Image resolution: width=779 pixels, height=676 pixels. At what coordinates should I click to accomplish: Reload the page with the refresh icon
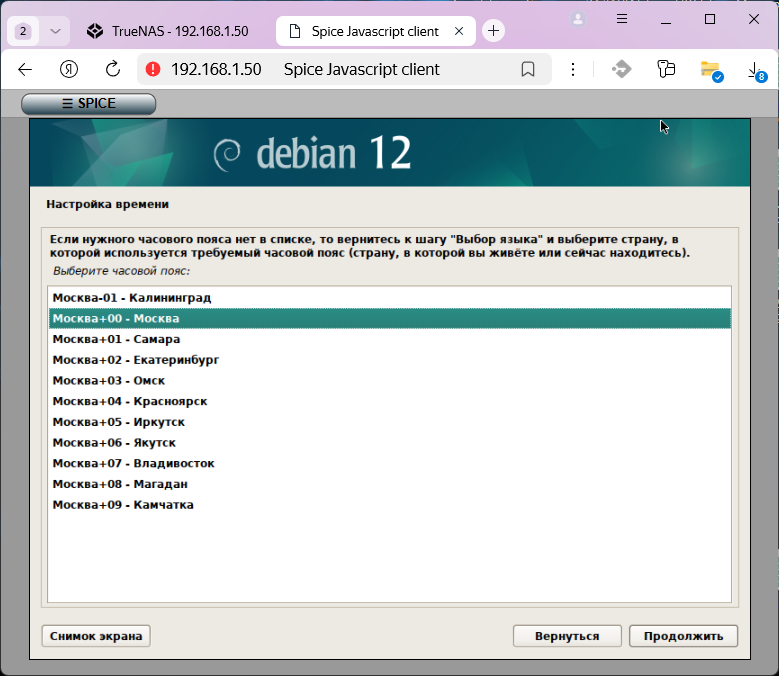(113, 69)
